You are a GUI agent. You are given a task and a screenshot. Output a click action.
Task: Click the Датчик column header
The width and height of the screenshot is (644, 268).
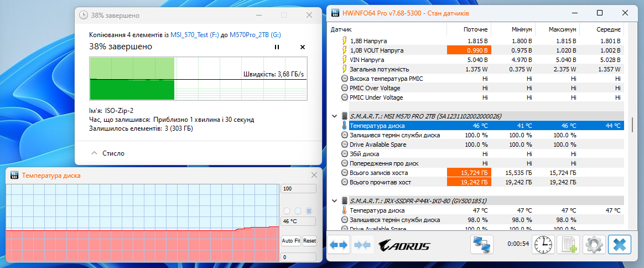tap(341, 29)
